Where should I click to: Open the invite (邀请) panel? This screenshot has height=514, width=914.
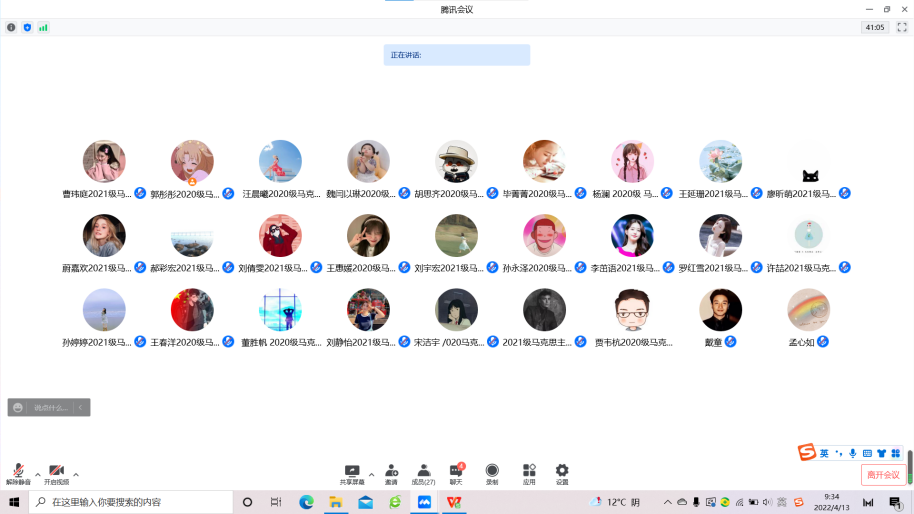[391, 473]
